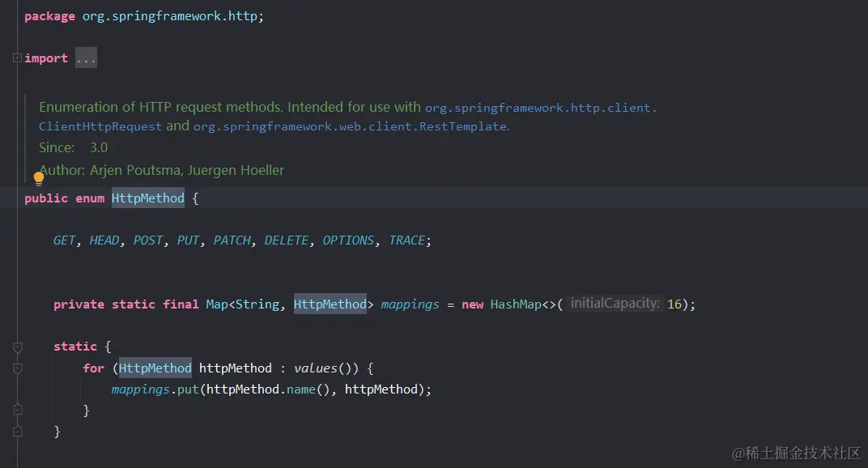Collapse the static initializer block
Viewport: 868px width, 468px height.
(17, 347)
